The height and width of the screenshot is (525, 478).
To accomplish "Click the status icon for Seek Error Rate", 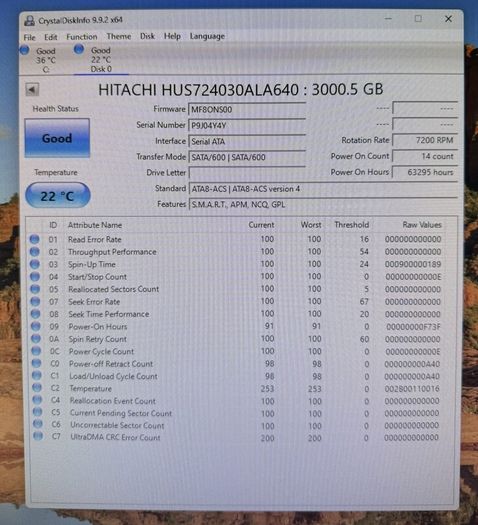I will [x=35, y=301].
